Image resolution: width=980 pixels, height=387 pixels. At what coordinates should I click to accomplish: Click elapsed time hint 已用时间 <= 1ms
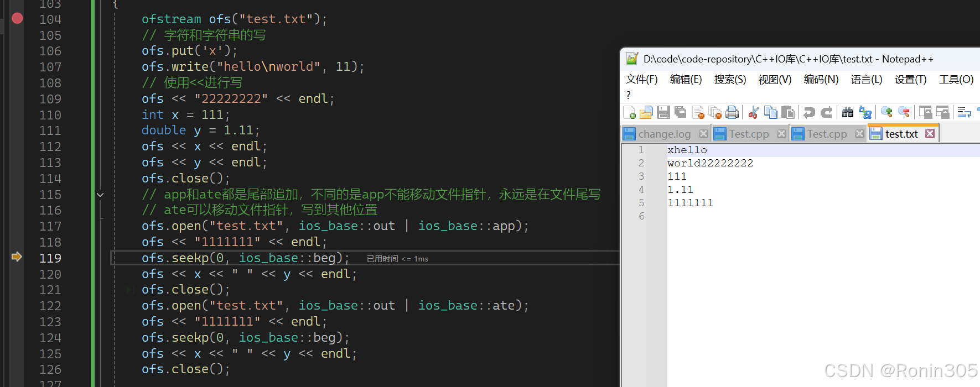point(397,259)
